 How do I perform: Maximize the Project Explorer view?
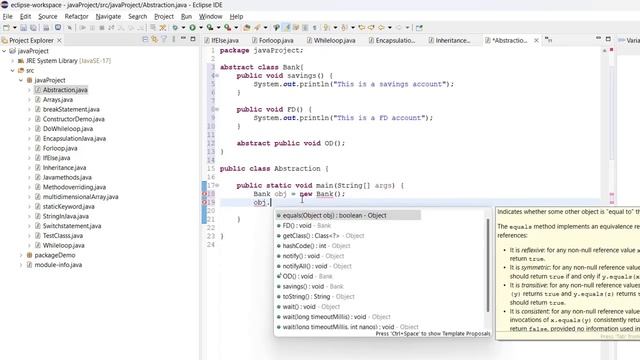(x=193, y=39)
